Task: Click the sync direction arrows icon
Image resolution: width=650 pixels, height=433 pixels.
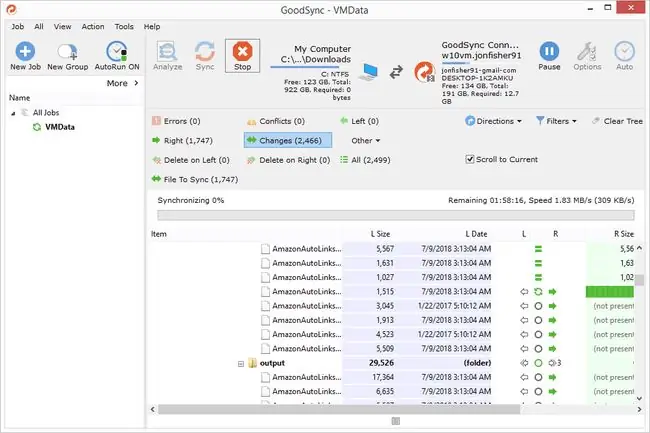Action: pyautogui.click(x=396, y=72)
